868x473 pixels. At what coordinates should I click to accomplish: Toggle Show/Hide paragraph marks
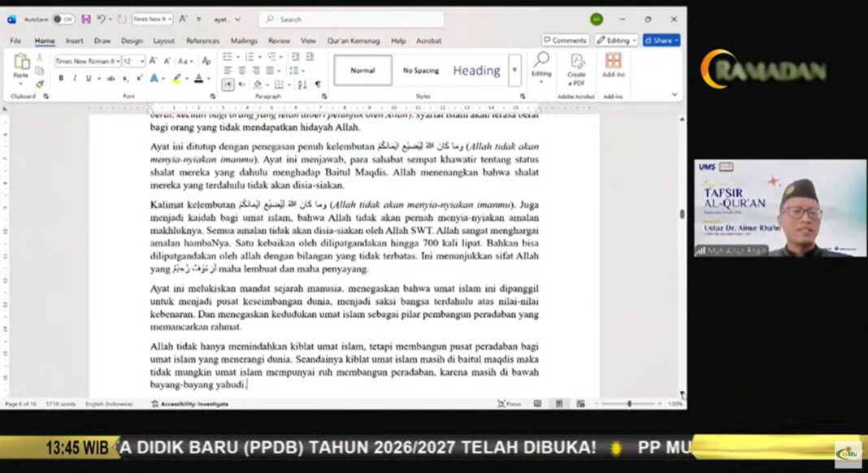317,84
